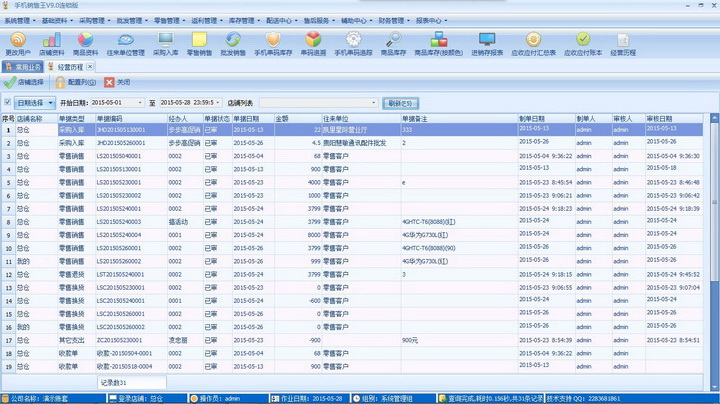This screenshot has width=720, height=404.
Task: Open 配送中心 menu
Action: (x=281, y=21)
